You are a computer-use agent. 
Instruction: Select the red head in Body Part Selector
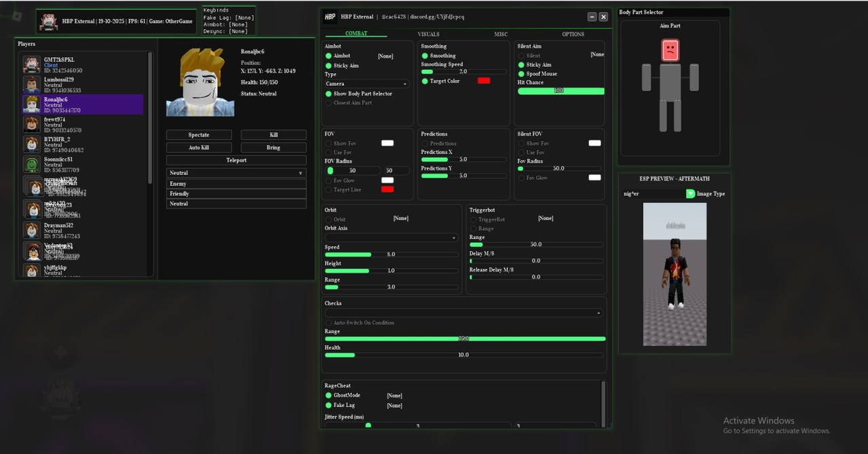[670, 50]
